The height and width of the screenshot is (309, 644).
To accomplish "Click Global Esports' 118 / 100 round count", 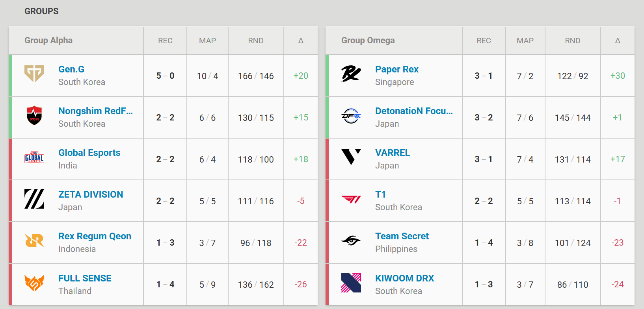I will (x=256, y=159).
